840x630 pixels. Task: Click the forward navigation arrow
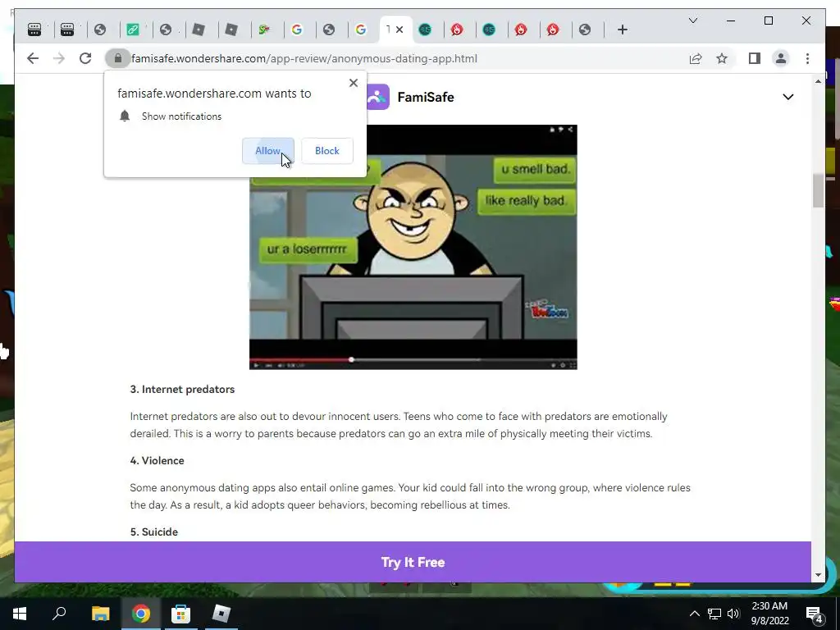click(59, 58)
